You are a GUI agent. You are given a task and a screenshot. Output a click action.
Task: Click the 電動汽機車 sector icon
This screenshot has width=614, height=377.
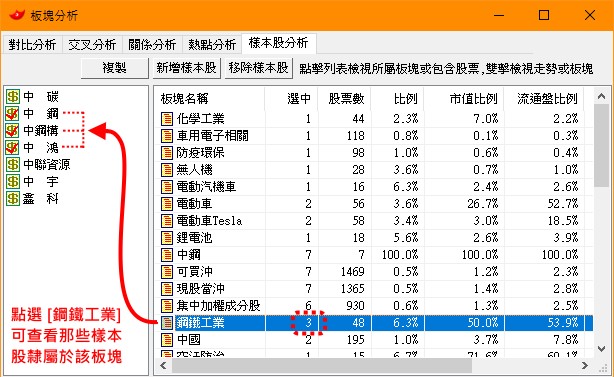point(167,187)
